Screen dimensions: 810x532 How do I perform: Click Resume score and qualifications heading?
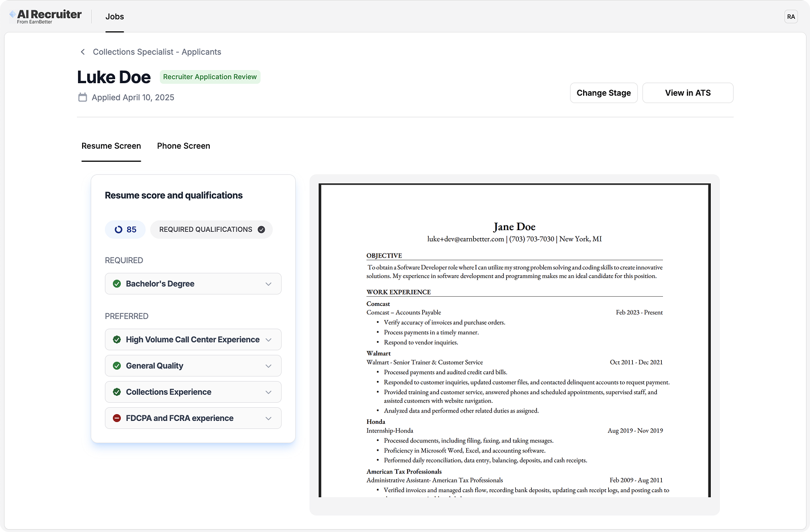click(x=174, y=195)
